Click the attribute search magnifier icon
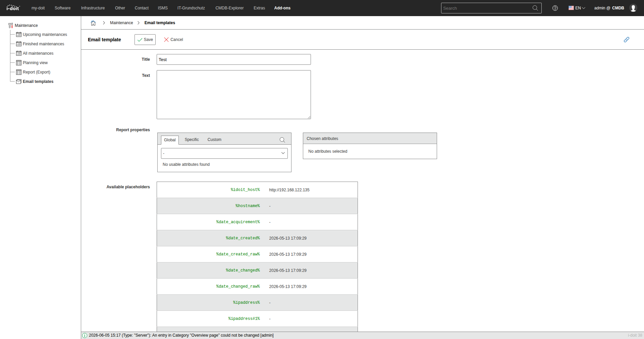This screenshot has width=644, height=339. 282,140
